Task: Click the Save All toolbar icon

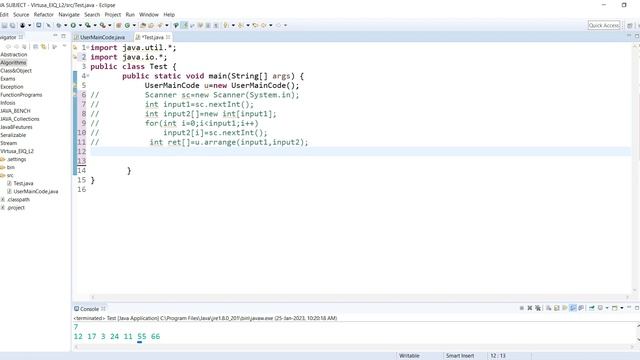Action: pyautogui.click(x=13, y=25)
